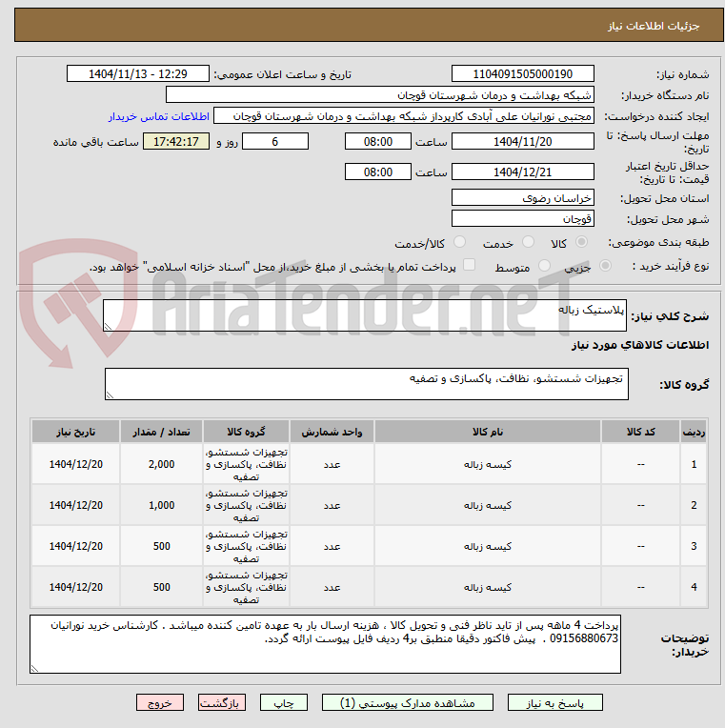Click the remaining days field showing 6
Screen dimensions: 725x728
tap(275, 141)
